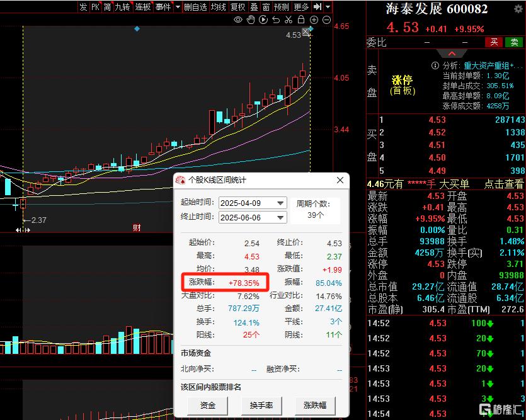Screen dimensions: 526x420
Task: Open the 复权 adjustment option
Action: point(238,7)
